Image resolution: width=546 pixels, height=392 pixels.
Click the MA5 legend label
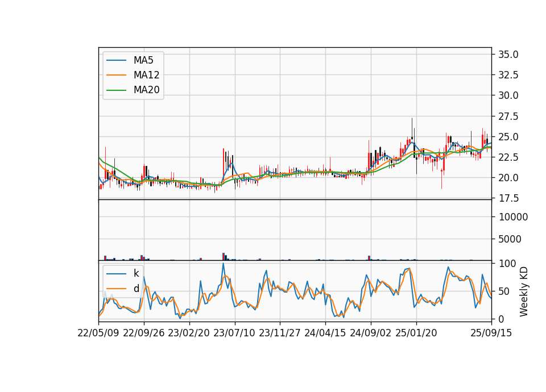pyautogui.click(x=143, y=60)
